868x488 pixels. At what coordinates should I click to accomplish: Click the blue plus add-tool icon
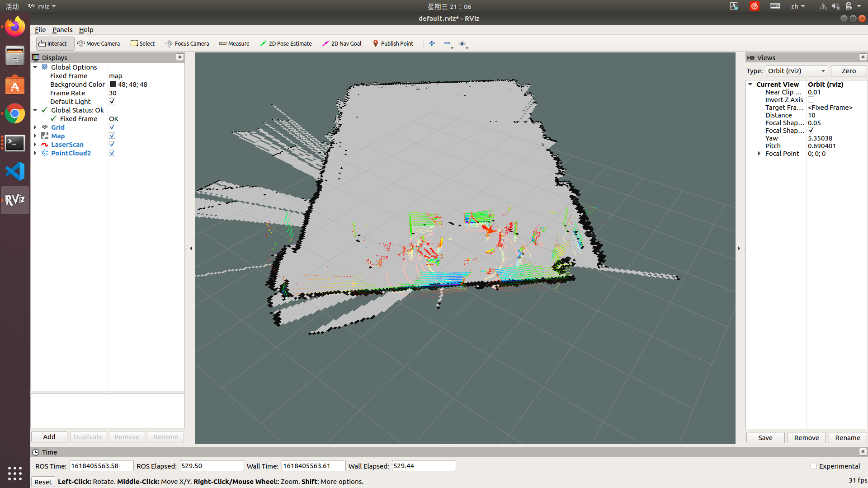pos(432,43)
